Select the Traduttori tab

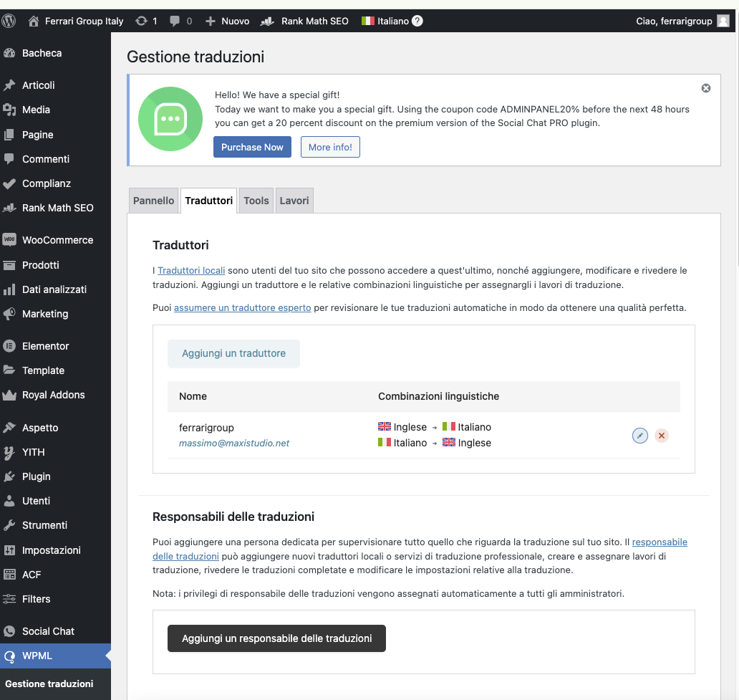pyautogui.click(x=209, y=201)
